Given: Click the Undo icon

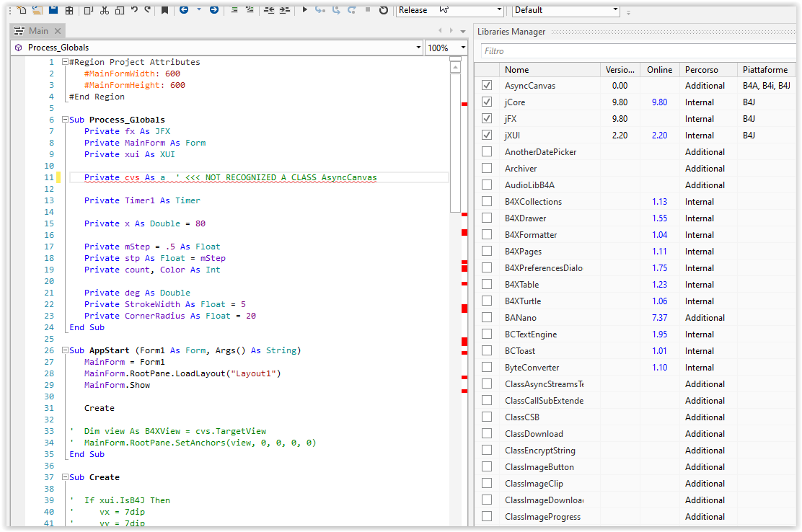Looking at the screenshot, I should [x=135, y=10].
